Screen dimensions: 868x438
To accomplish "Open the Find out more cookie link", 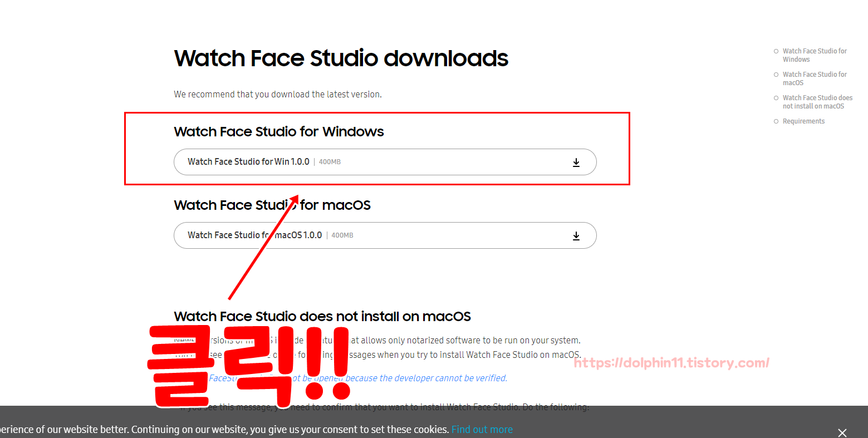I will click(x=482, y=430).
